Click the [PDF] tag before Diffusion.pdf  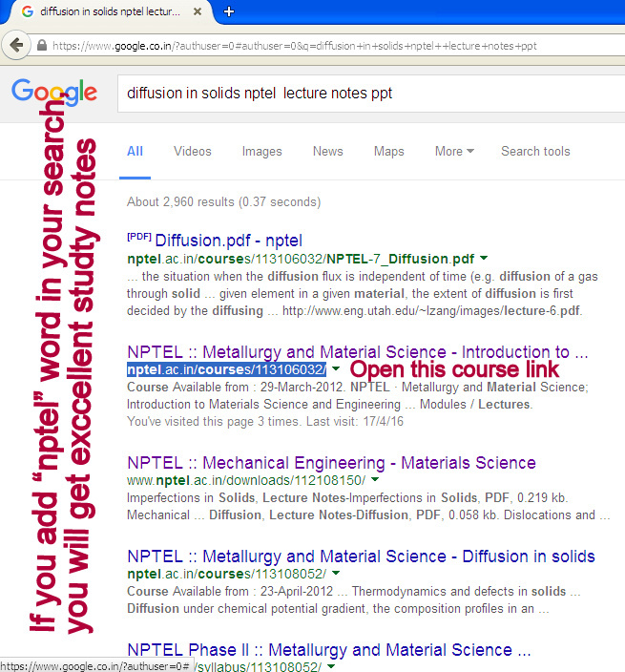(139, 237)
